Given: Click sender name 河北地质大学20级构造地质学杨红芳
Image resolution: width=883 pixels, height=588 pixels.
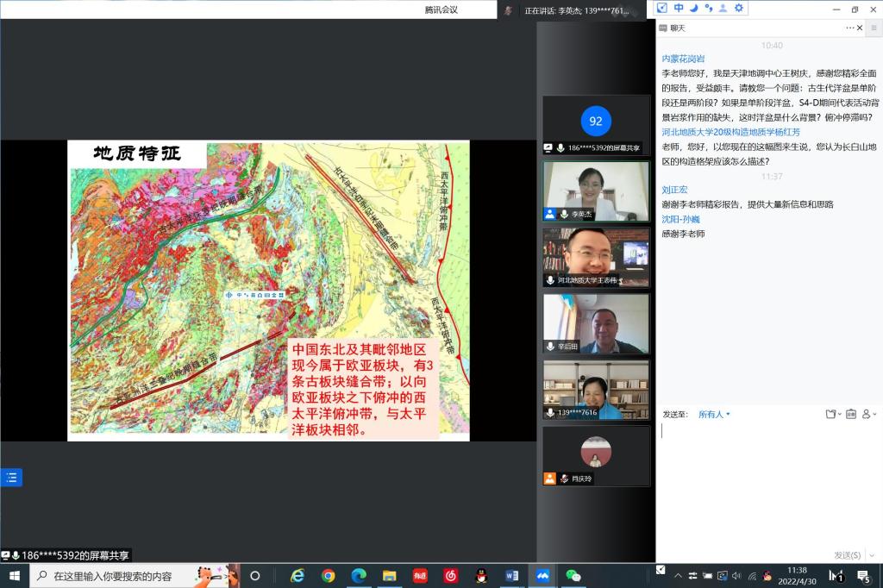Looking at the screenshot, I should [x=730, y=132].
